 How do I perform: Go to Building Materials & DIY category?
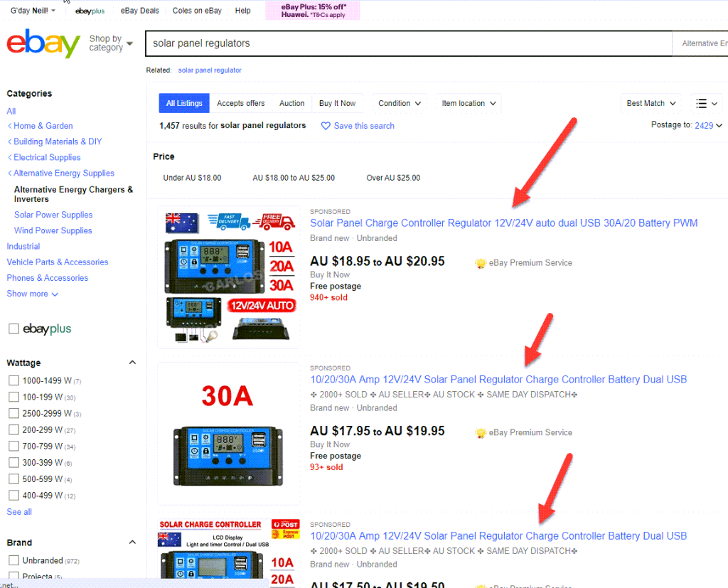click(x=58, y=141)
